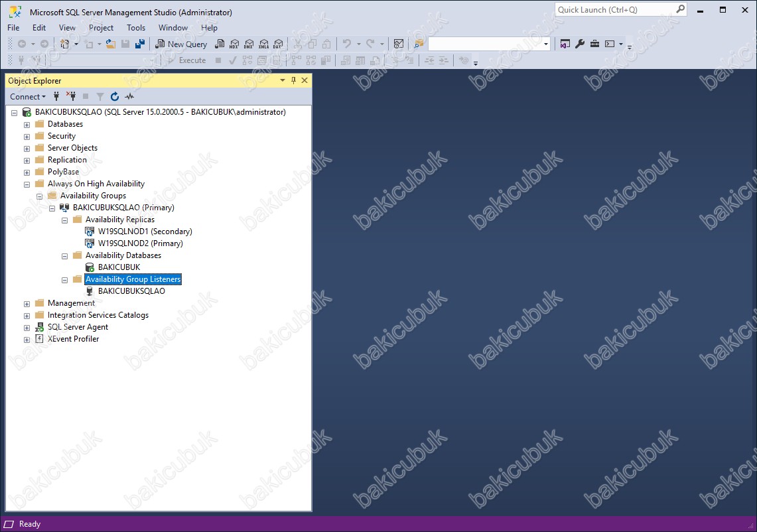Open the Edit menu
The width and height of the screenshot is (757, 532).
click(39, 27)
